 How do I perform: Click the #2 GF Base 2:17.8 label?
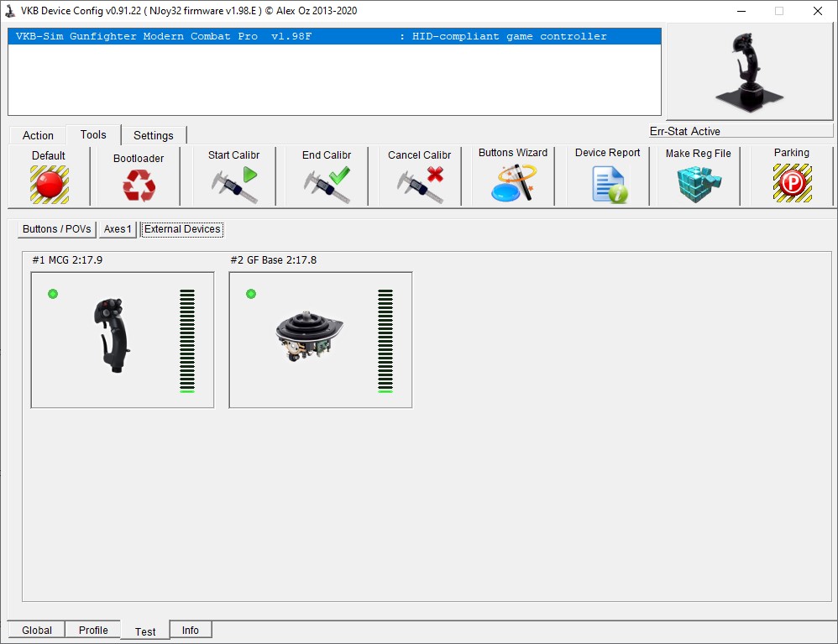coord(274,259)
